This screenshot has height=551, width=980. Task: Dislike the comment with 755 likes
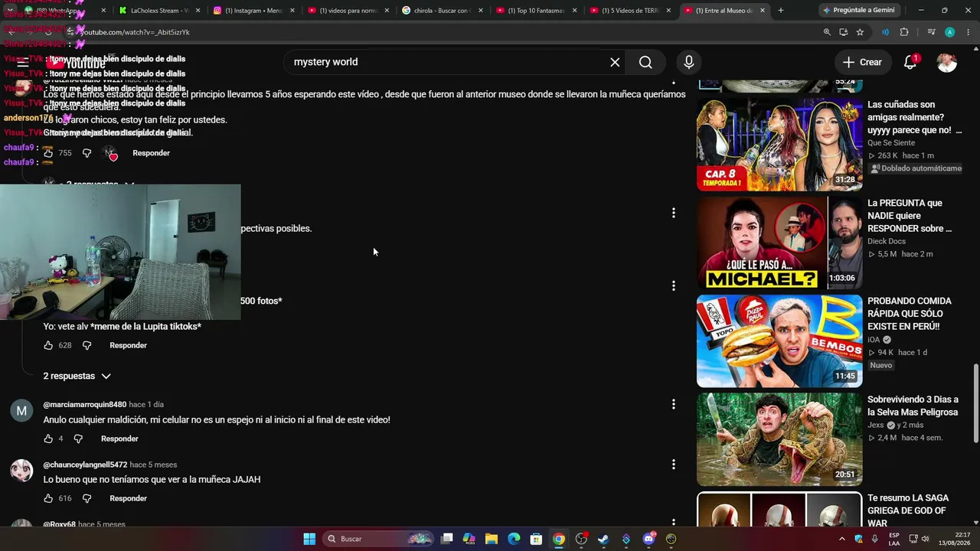87,153
